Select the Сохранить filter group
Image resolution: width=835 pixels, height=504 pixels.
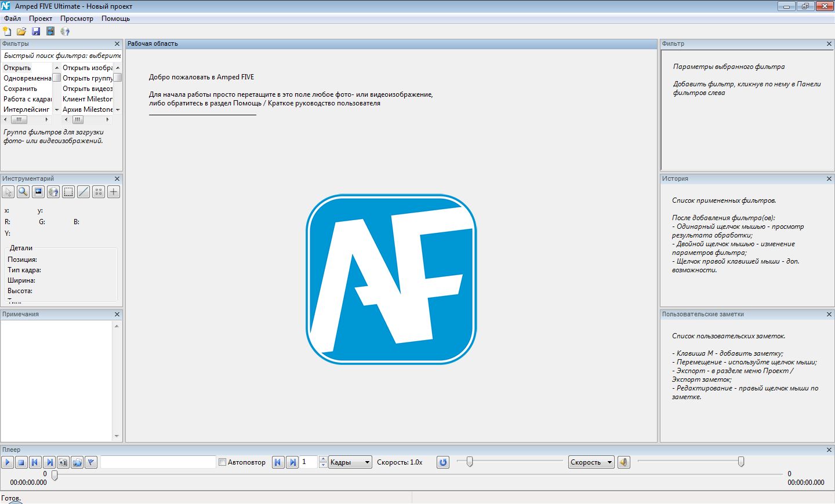(x=20, y=89)
